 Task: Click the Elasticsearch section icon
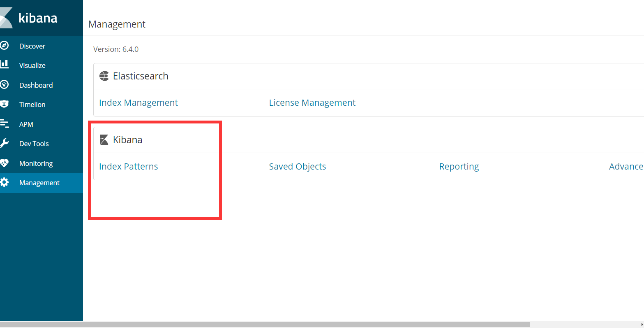coord(104,76)
